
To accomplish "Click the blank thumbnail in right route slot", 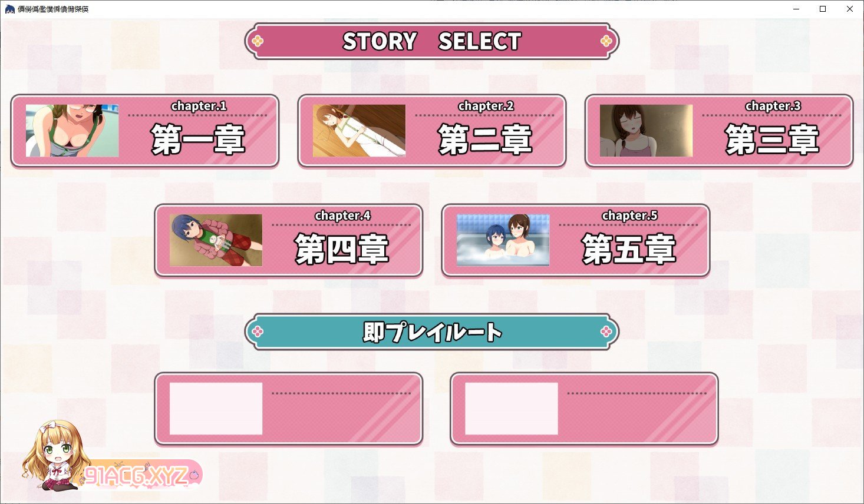I will pos(511,409).
